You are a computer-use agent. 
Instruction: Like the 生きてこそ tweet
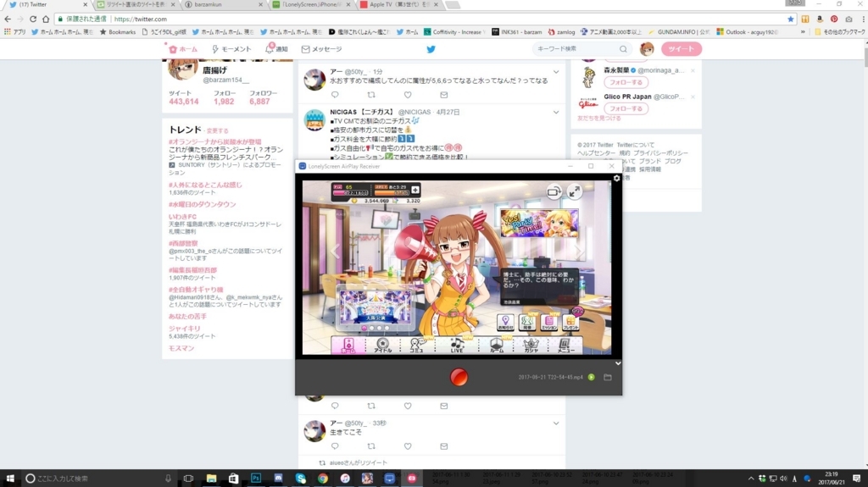(x=408, y=446)
